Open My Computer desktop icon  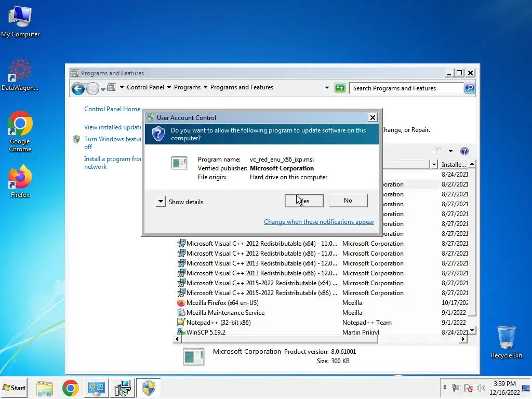point(20,21)
